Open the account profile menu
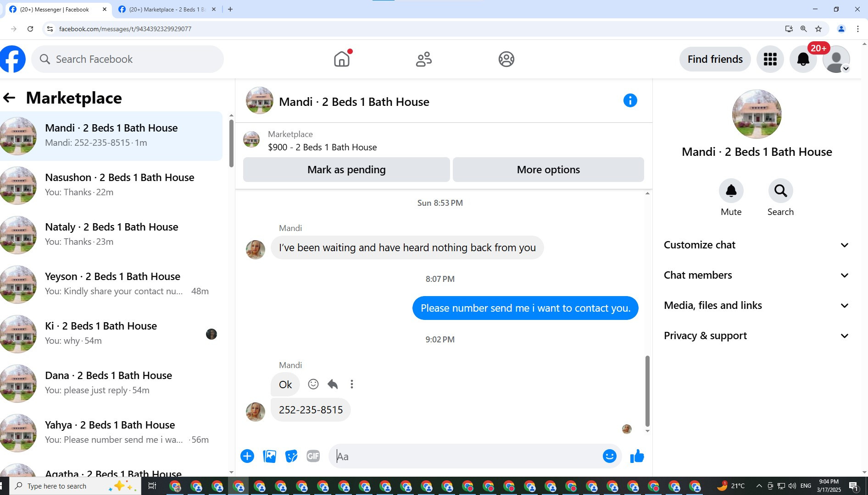Screen dimensions: 868x495 [x=836, y=59]
